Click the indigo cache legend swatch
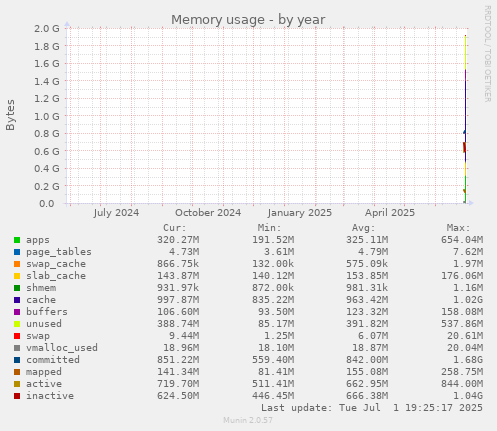497x431 pixels. click(17, 300)
